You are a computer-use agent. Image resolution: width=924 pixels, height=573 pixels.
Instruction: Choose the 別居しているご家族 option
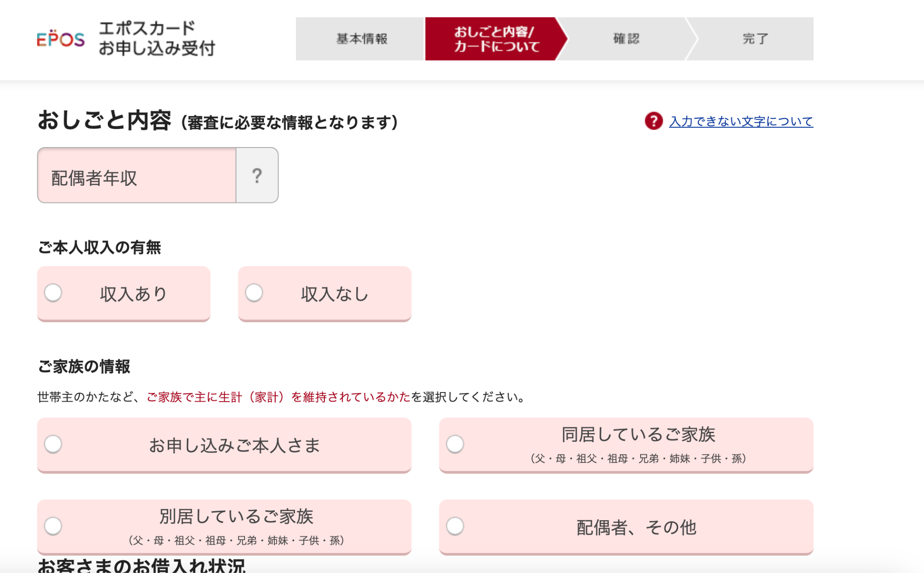pos(53,526)
